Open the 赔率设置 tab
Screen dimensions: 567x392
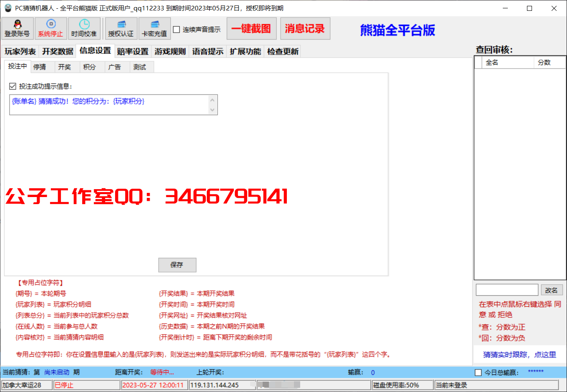pyautogui.click(x=133, y=51)
